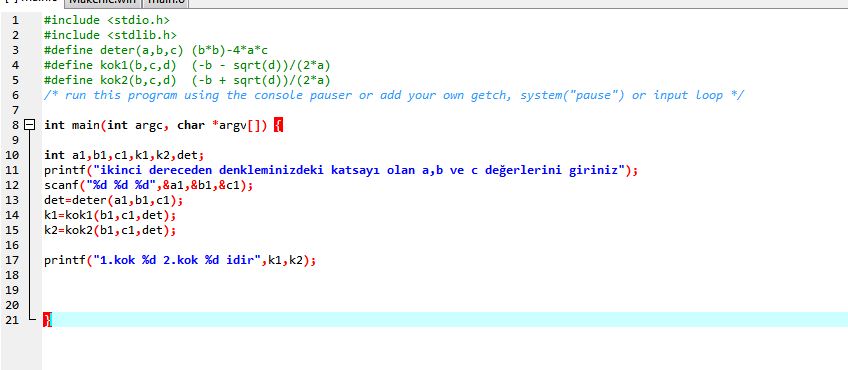Click line number 1 in the gutter

[x=15, y=21]
